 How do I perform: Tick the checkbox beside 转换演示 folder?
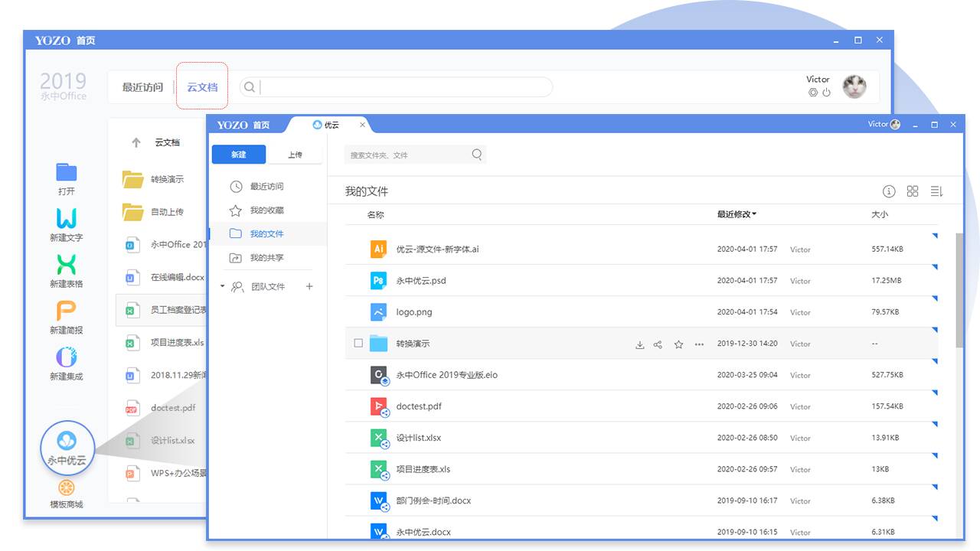(x=358, y=344)
